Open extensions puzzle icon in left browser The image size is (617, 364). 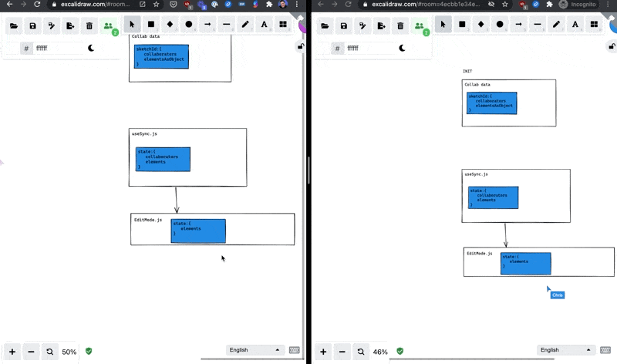pos(269,5)
